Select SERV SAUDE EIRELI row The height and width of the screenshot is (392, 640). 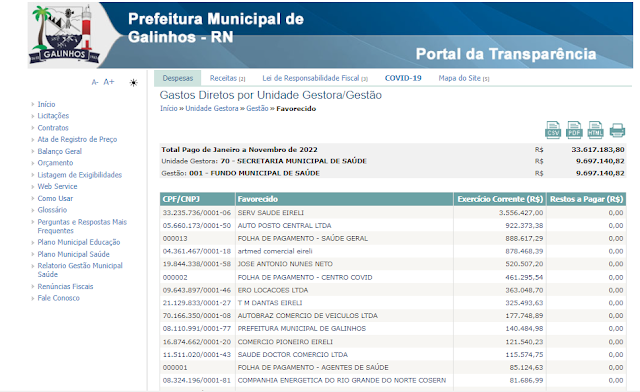point(393,212)
